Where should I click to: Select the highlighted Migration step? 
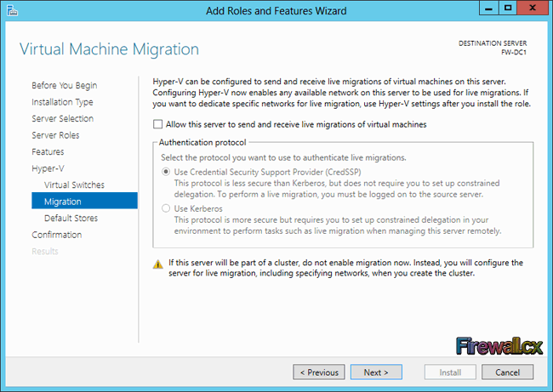pos(84,201)
